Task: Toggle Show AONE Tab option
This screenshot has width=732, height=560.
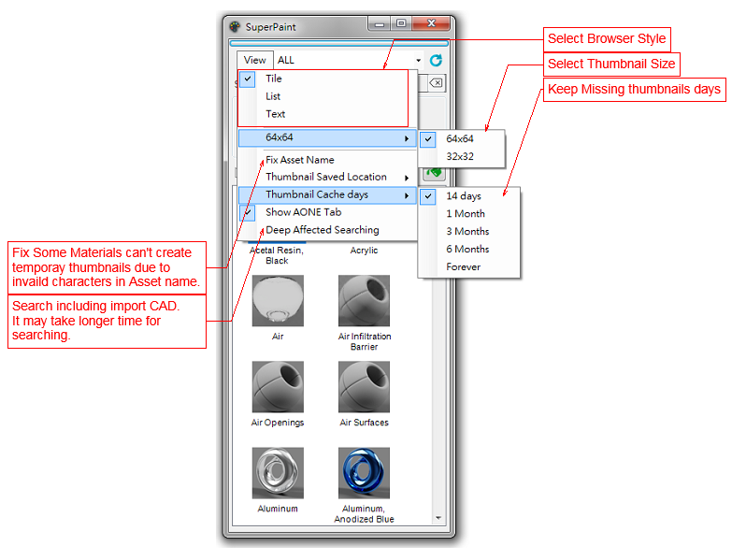Action: click(x=327, y=212)
